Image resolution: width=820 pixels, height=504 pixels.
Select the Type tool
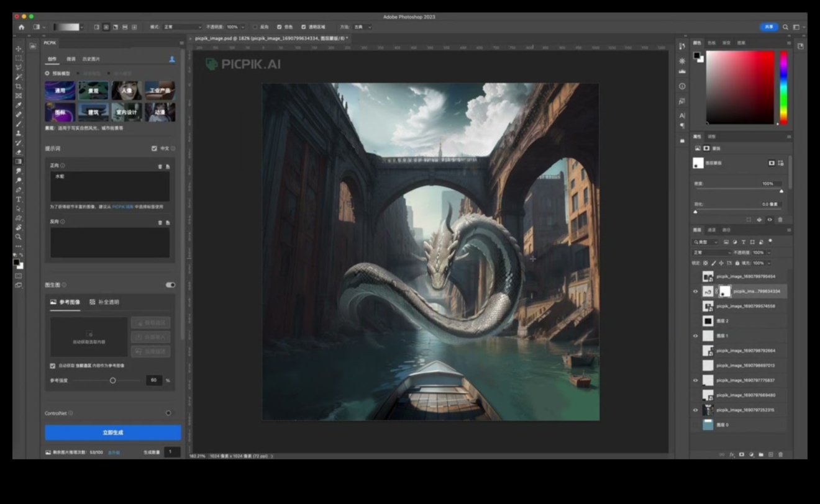(x=19, y=199)
